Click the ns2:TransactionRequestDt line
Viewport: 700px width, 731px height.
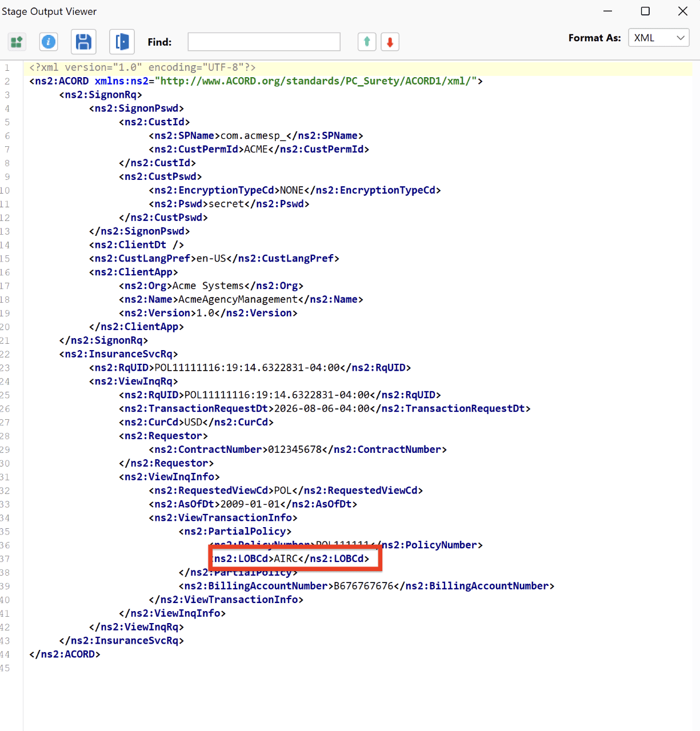click(325, 409)
